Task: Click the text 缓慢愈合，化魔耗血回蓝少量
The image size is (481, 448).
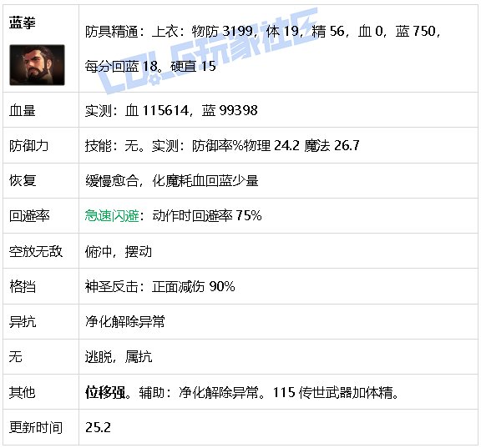Action: 171,181
